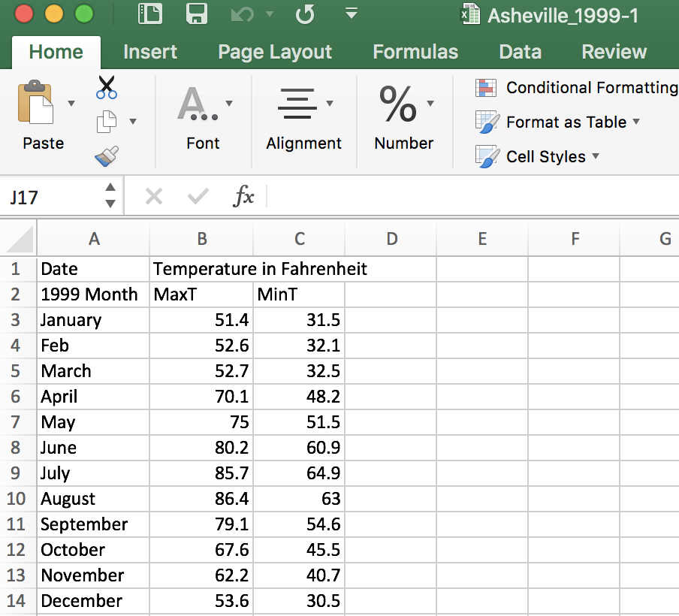The image size is (679, 616).
Task: Switch to the Formulas ribbon tab
Action: (x=415, y=52)
